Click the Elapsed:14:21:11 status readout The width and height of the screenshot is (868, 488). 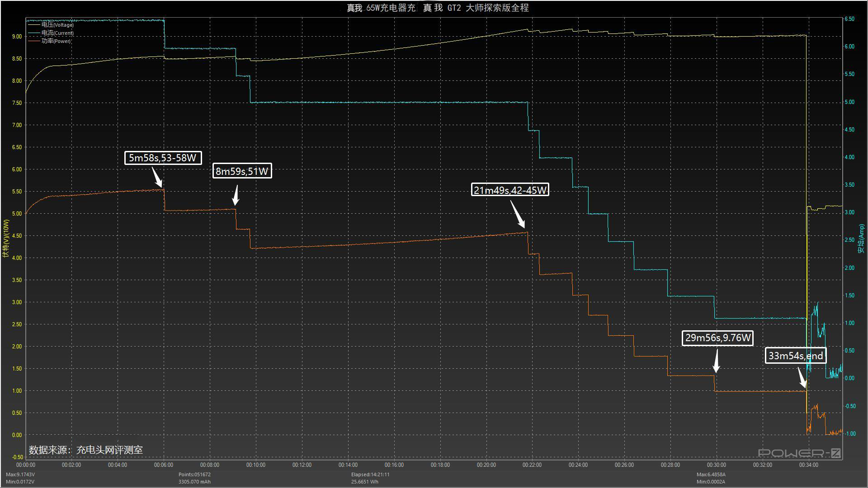370,474
